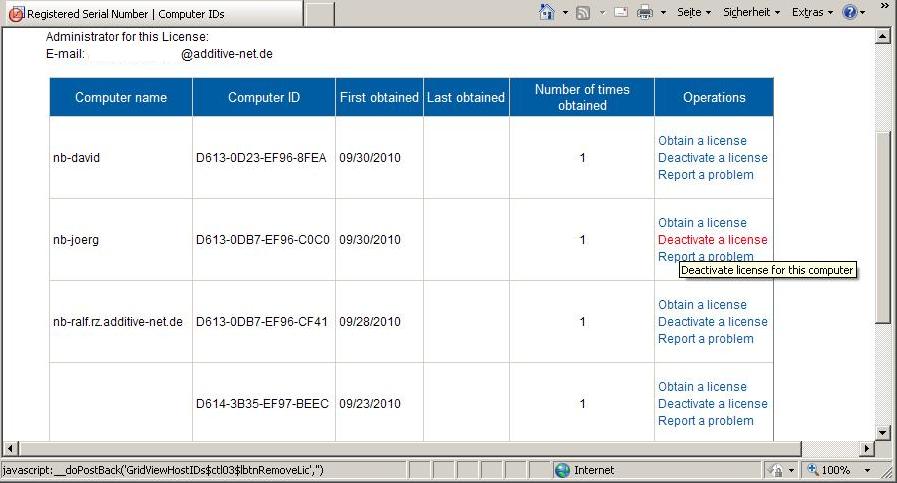Click the Number of times obtained header
The height and width of the screenshot is (483, 897).
(582, 97)
